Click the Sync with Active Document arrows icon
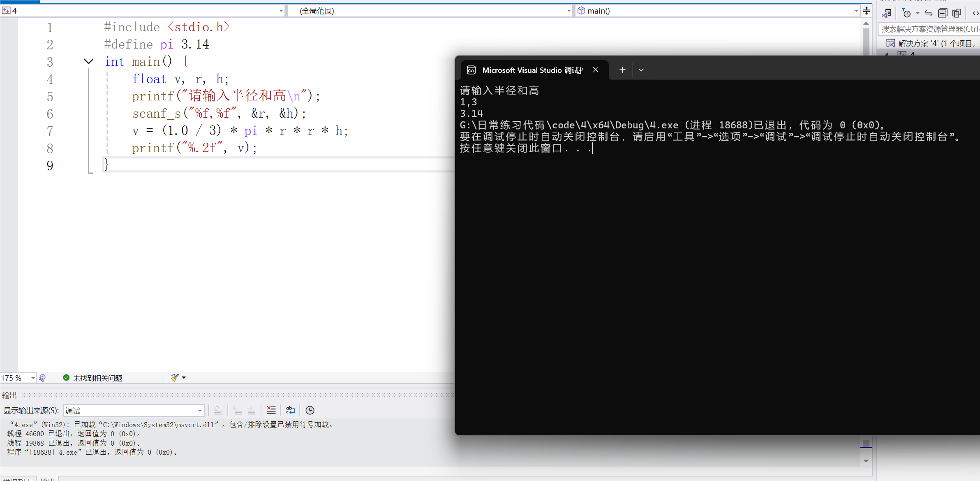Screen dimensions: 980x481 point(929,13)
